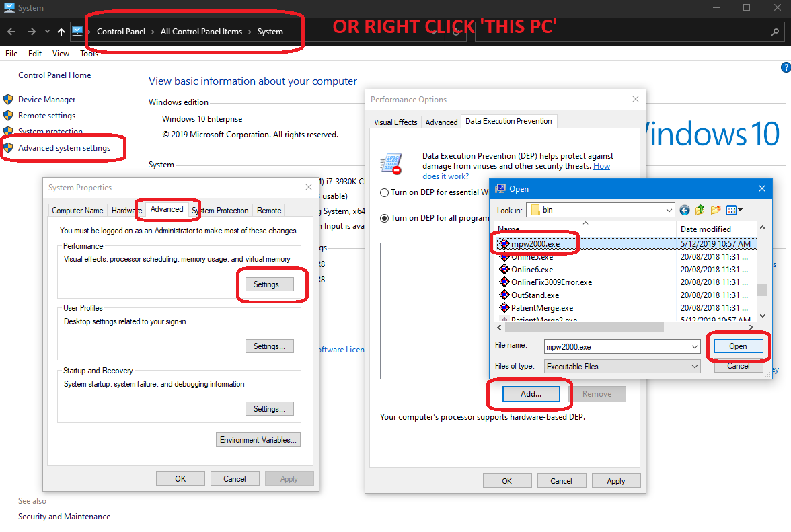Click the OnlineFix3009Error.exe file icon

click(x=504, y=282)
